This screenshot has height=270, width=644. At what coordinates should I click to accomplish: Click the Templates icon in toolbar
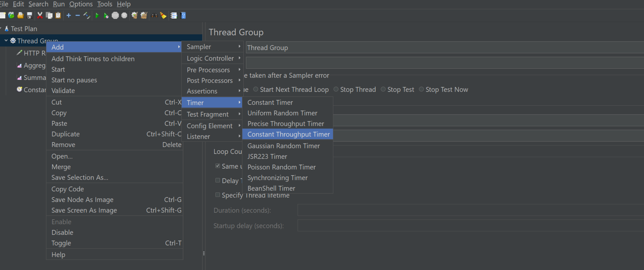point(11,15)
